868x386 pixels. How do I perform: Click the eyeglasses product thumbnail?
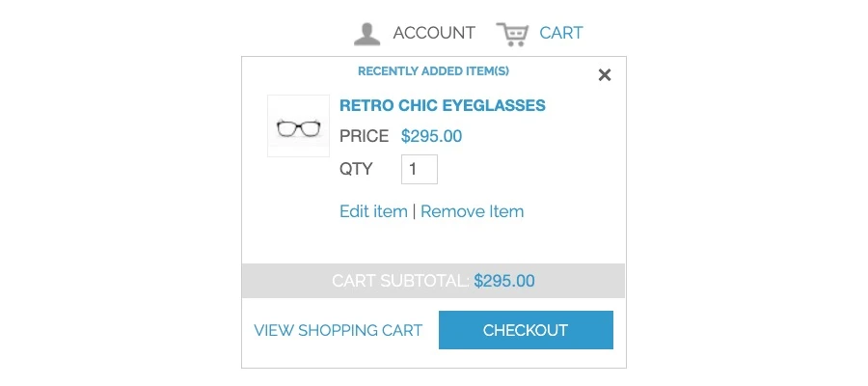pos(298,126)
